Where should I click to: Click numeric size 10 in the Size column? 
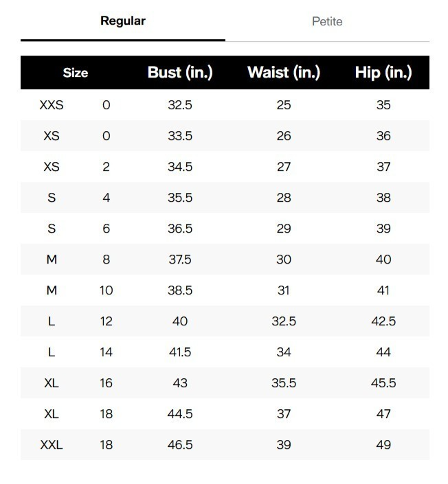[106, 290]
